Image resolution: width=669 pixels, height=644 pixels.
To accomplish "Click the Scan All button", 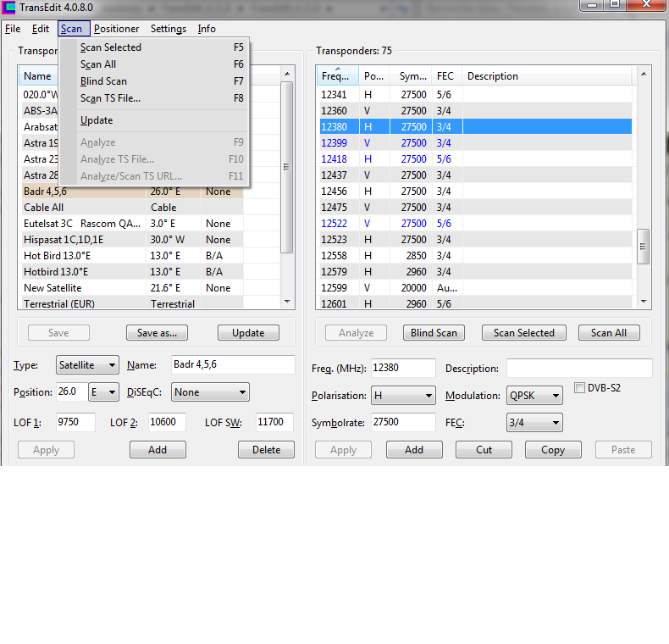I will coord(608,333).
